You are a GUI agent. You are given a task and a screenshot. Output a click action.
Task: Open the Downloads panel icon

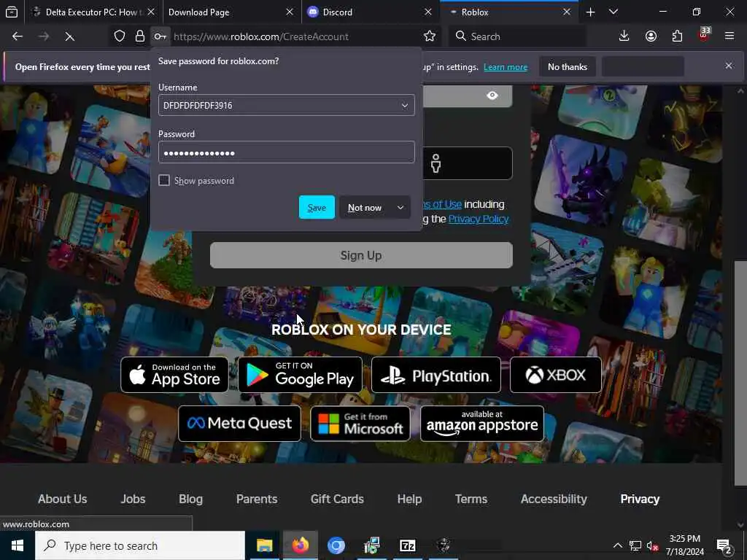coord(624,36)
